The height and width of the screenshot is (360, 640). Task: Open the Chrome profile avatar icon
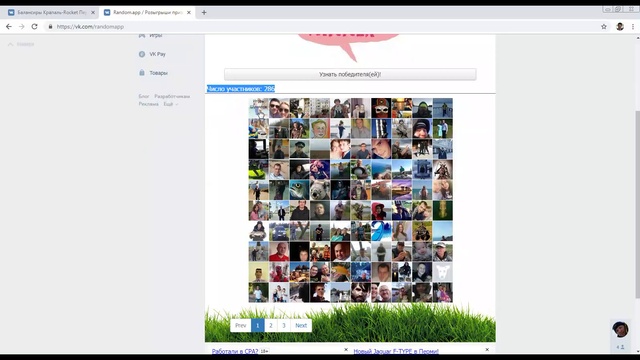pos(620,27)
